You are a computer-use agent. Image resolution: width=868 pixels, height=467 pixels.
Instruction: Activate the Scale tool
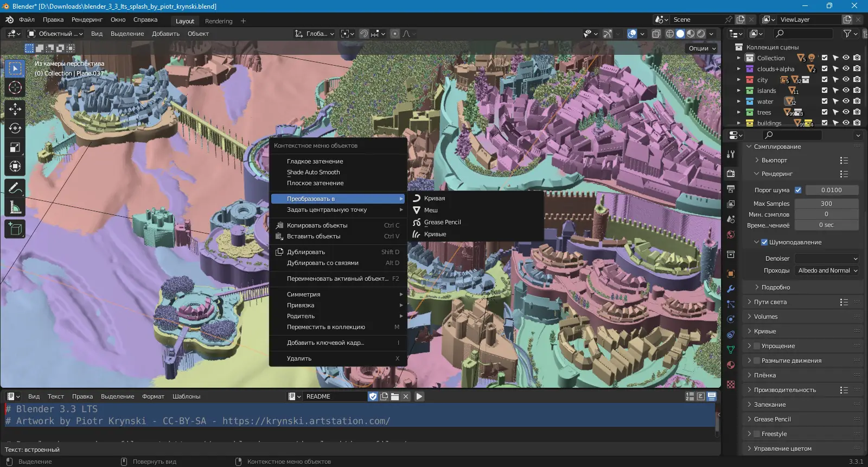[15, 147]
